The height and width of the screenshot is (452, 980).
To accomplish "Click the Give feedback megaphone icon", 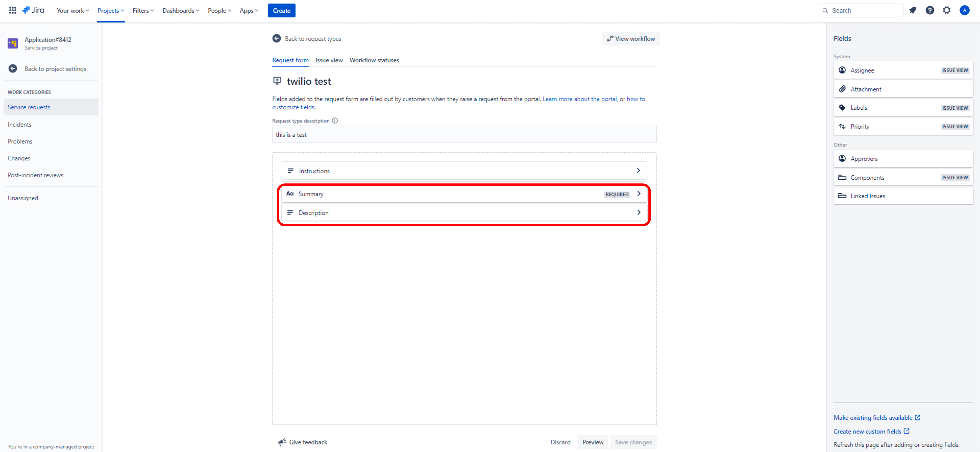I will 282,442.
